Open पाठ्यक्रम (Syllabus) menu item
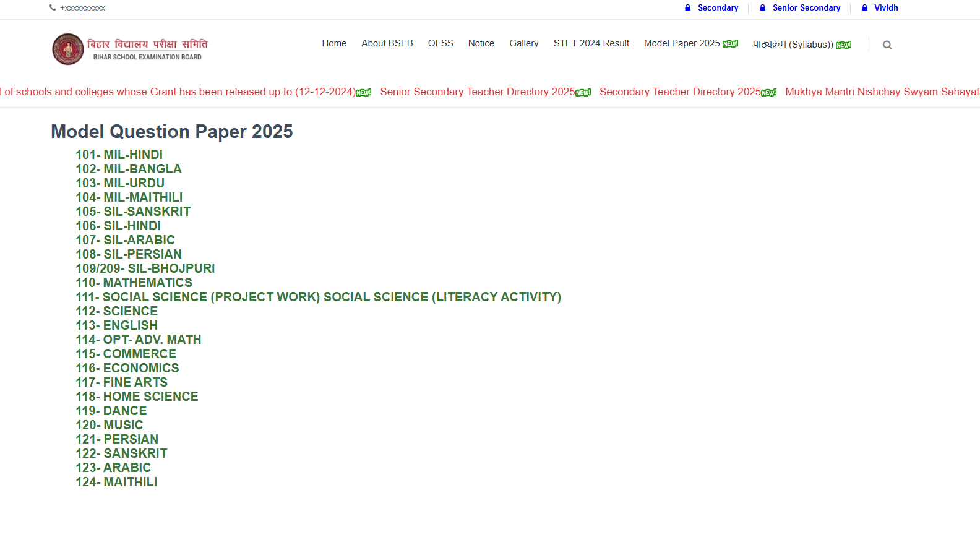This screenshot has height=545, width=980. [793, 45]
